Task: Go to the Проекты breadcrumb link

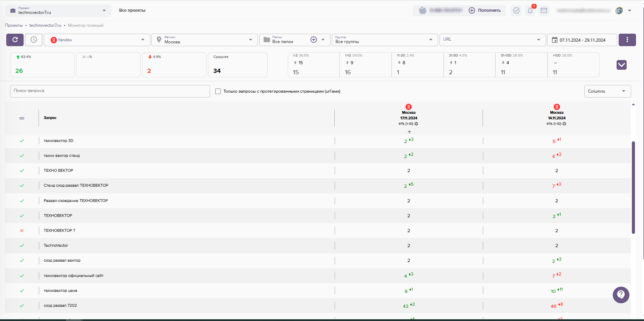Action: (14, 25)
